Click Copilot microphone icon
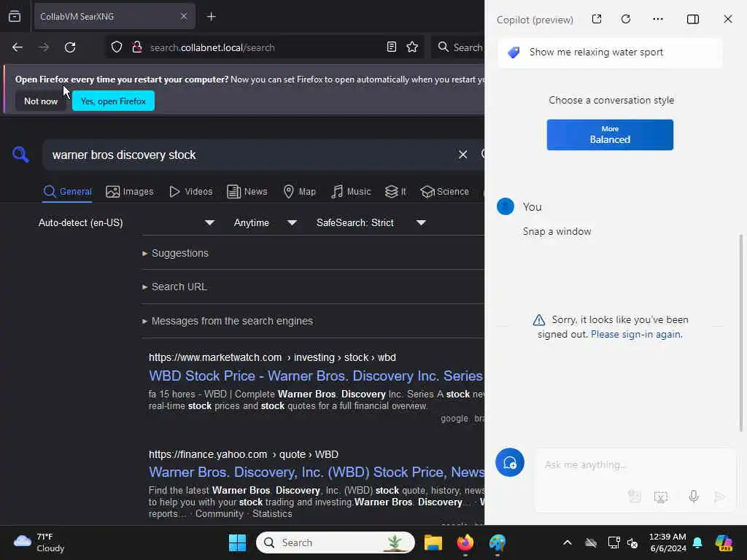Image resolution: width=747 pixels, height=560 pixels. click(694, 497)
